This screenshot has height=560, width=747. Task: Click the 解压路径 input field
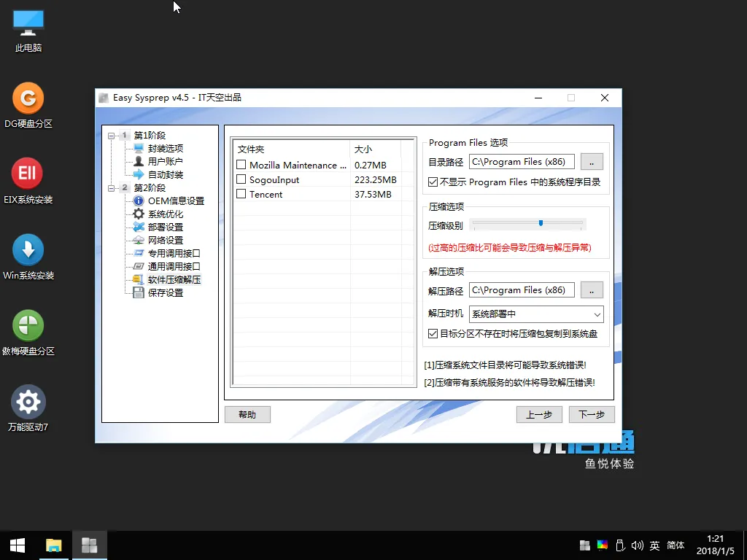point(522,290)
